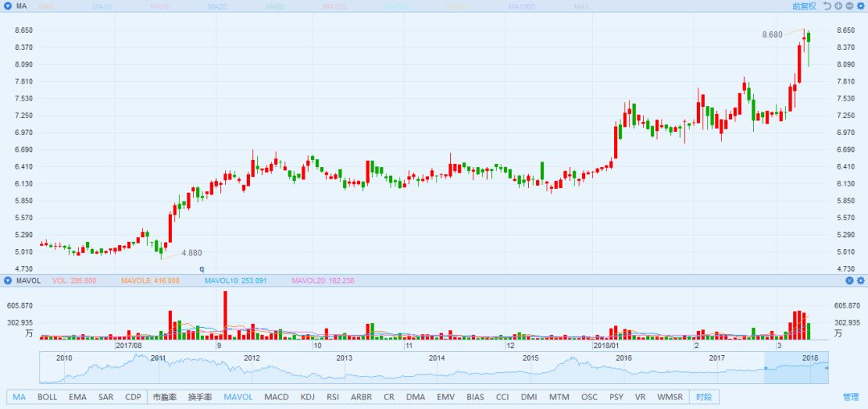Close the MAVOL volume panel
Image resolution: width=868 pixels, height=409 pixels.
tap(850, 280)
